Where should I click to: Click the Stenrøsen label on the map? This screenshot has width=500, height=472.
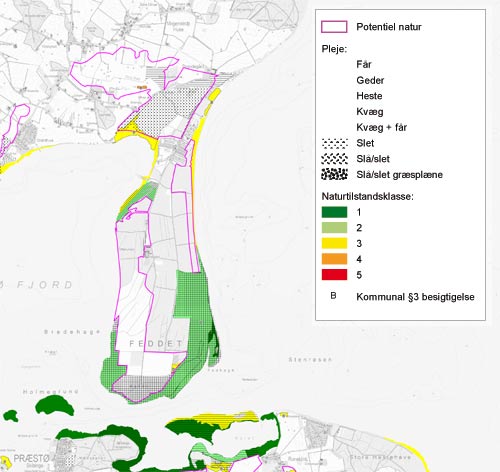pos(310,359)
